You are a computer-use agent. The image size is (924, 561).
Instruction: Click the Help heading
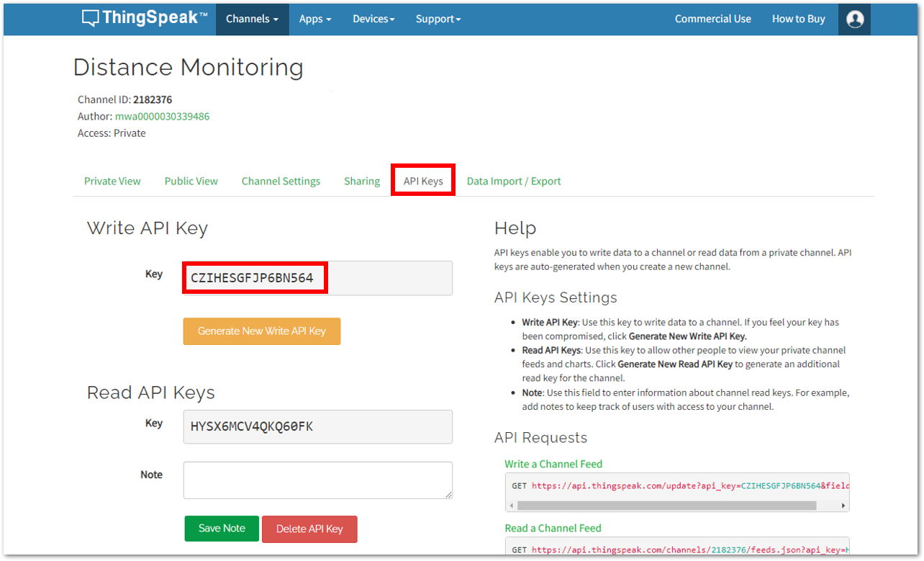point(515,228)
